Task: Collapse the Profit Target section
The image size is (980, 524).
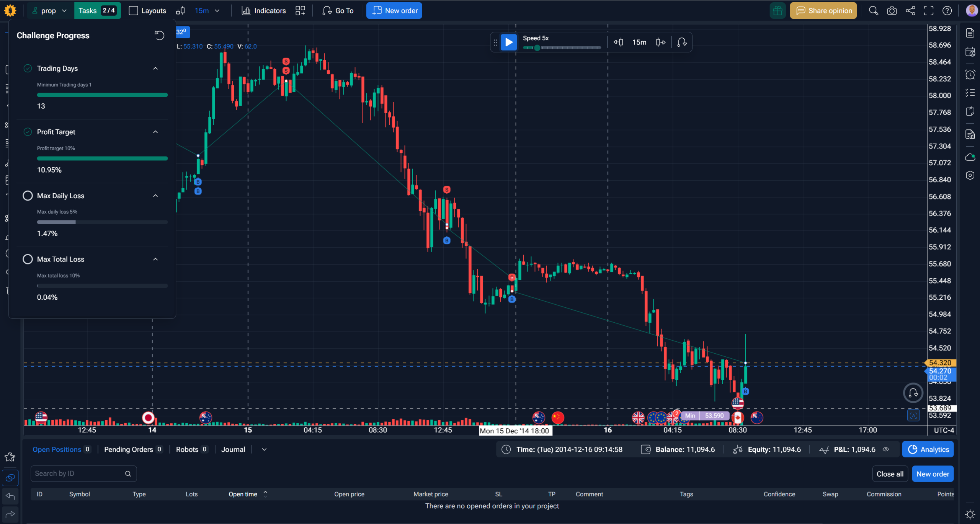Action: tap(155, 132)
